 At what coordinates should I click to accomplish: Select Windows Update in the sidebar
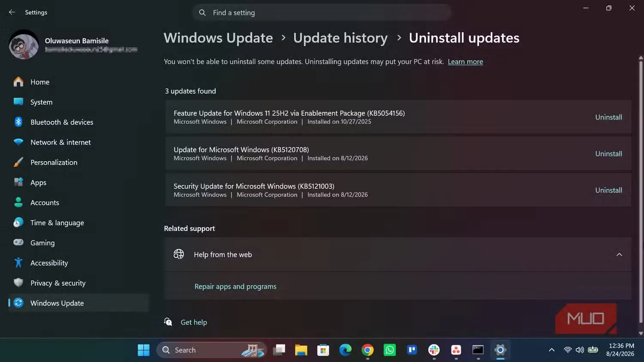[79, 303]
